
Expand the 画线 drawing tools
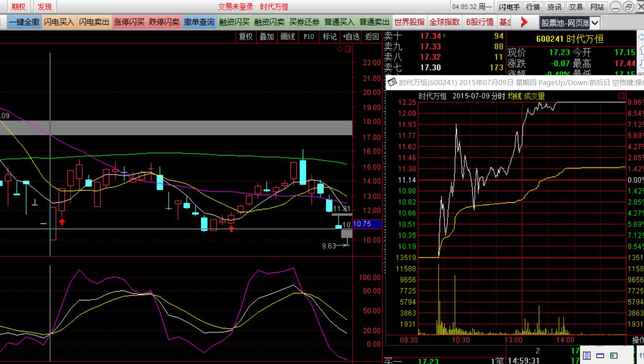tap(288, 37)
